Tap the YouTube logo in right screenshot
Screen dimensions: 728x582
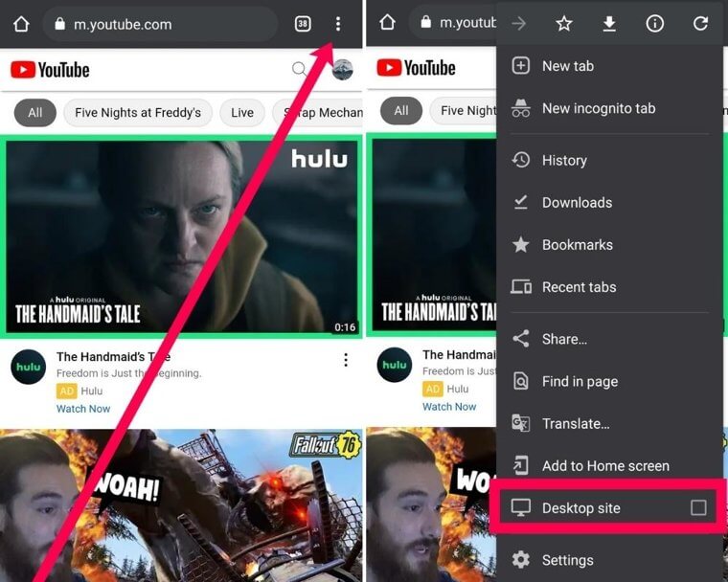[x=416, y=68]
